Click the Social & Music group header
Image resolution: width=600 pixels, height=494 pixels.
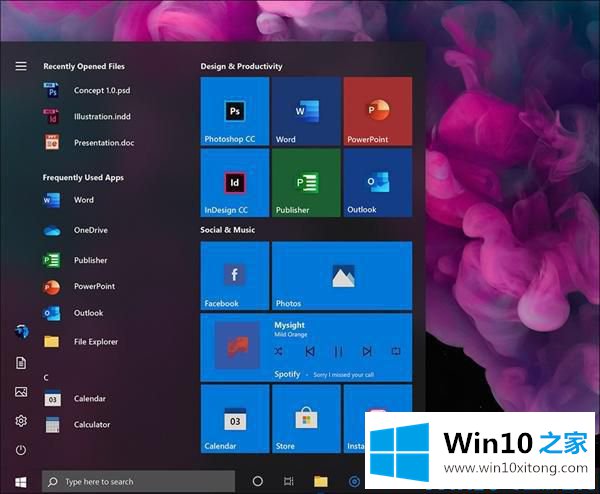[x=227, y=230]
